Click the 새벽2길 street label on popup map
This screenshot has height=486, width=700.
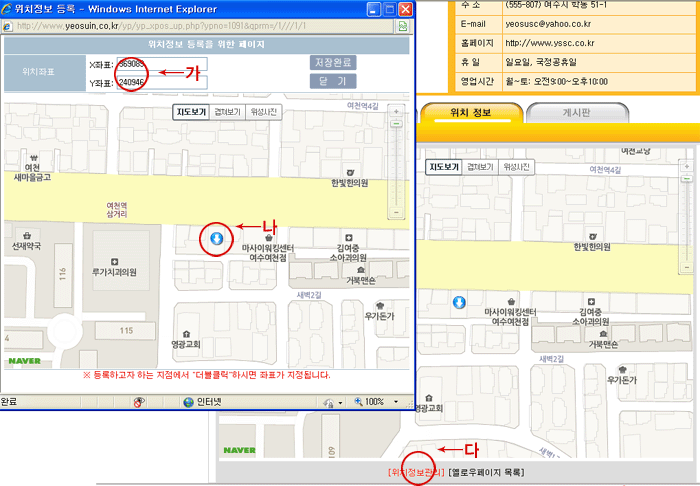tap(309, 295)
